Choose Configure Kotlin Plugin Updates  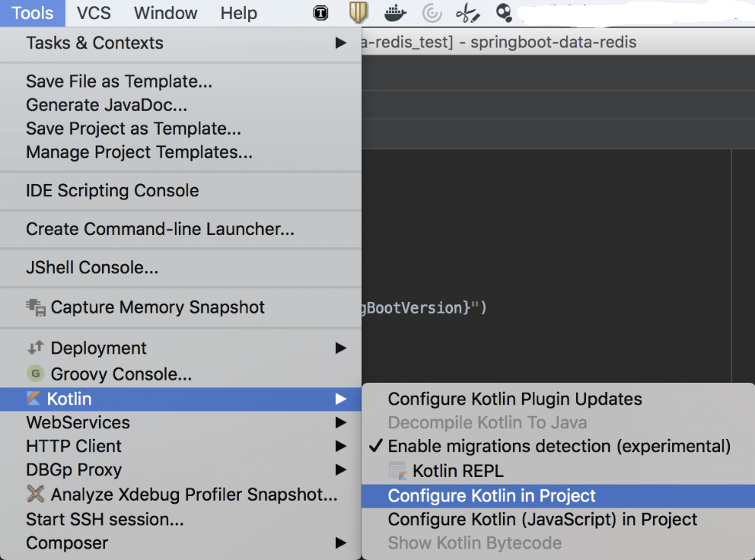pyautogui.click(x=558, y=399)
